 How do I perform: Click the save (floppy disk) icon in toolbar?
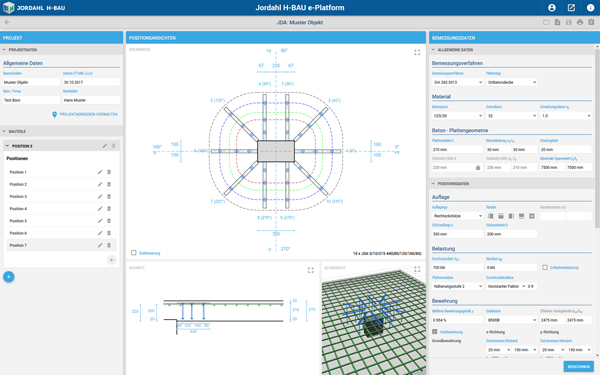[x=569, y=22]
